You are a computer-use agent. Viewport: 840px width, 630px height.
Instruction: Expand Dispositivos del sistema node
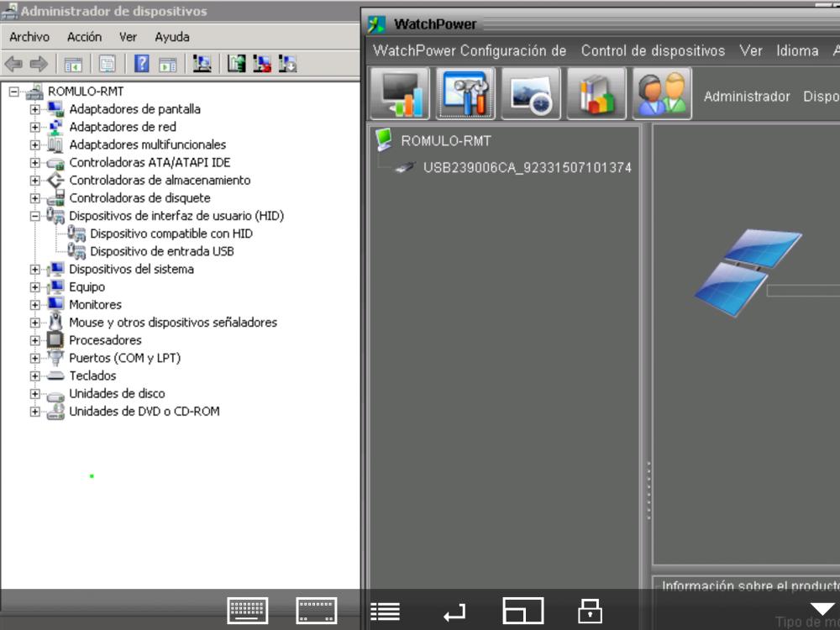[x=34, y=270]
